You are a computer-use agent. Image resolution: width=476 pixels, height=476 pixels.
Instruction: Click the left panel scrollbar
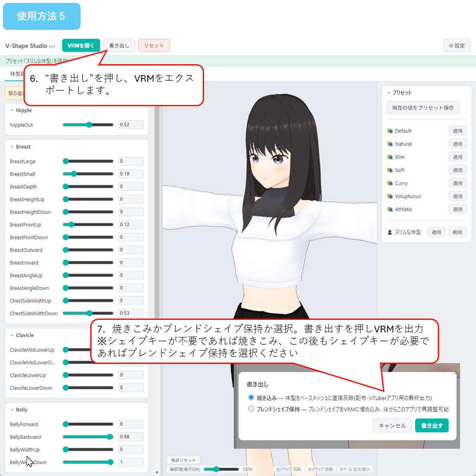(157, 212)
